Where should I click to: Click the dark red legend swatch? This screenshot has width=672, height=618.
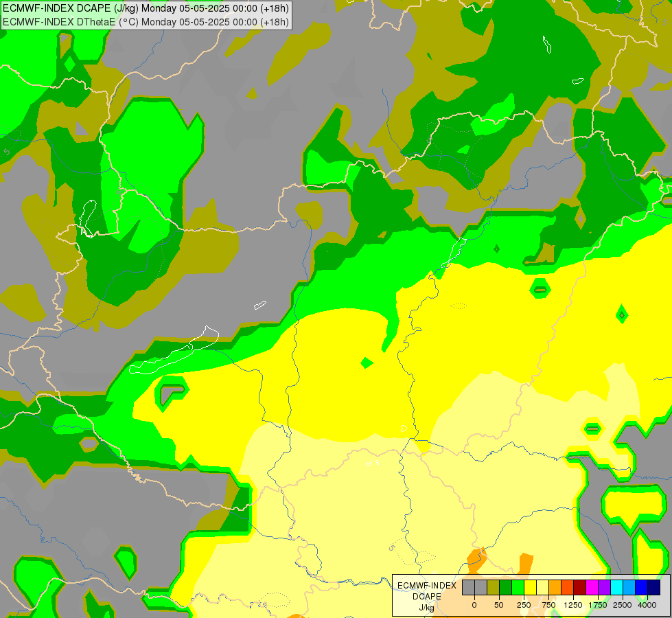[x=580, y=587]
